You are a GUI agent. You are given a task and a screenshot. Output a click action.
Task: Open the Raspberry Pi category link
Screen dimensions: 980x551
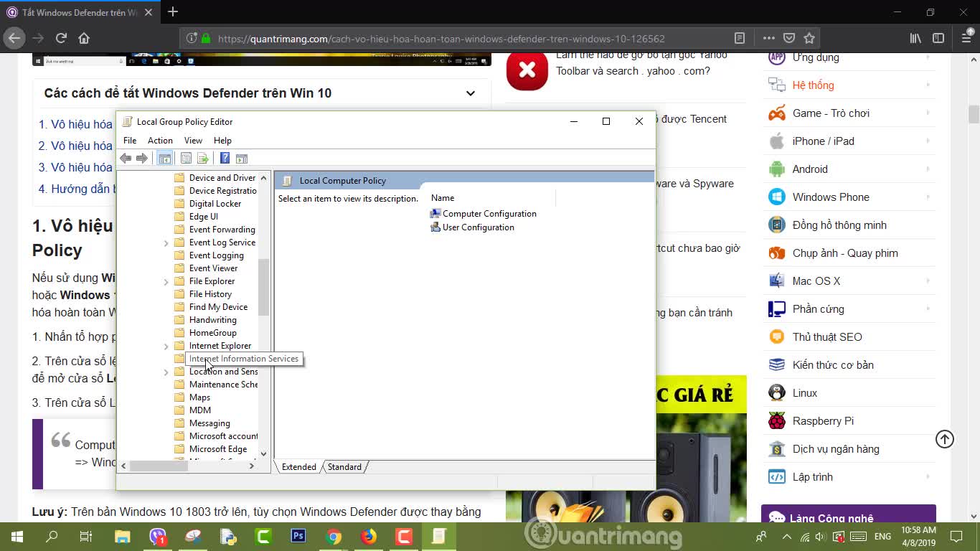823,421
